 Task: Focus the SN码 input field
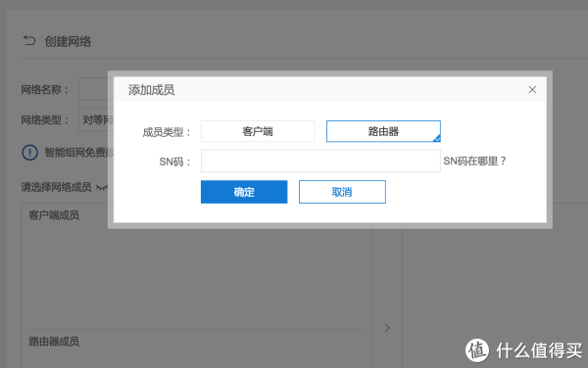320,161
